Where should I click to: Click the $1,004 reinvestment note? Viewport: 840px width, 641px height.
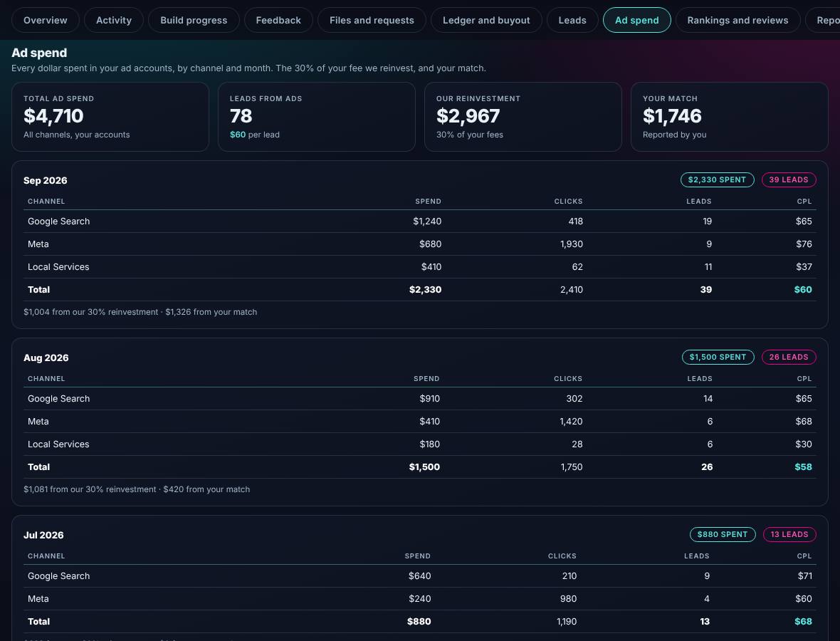coord(140,312)
